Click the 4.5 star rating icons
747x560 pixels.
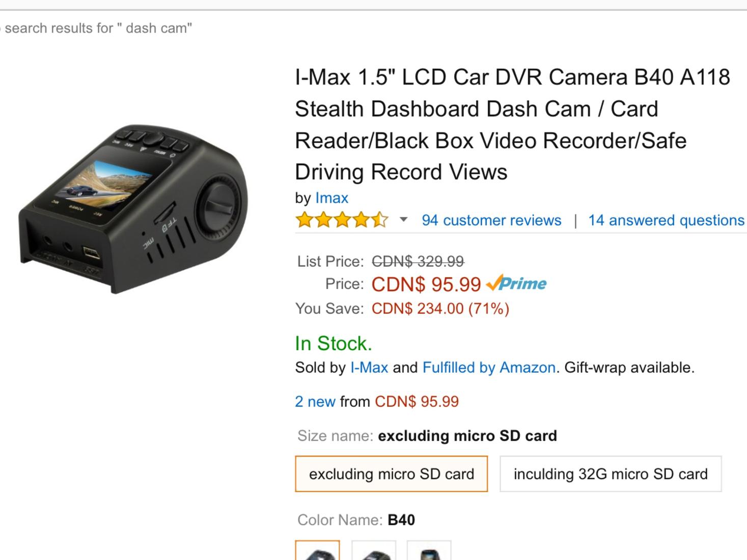(x=342, y=220)
